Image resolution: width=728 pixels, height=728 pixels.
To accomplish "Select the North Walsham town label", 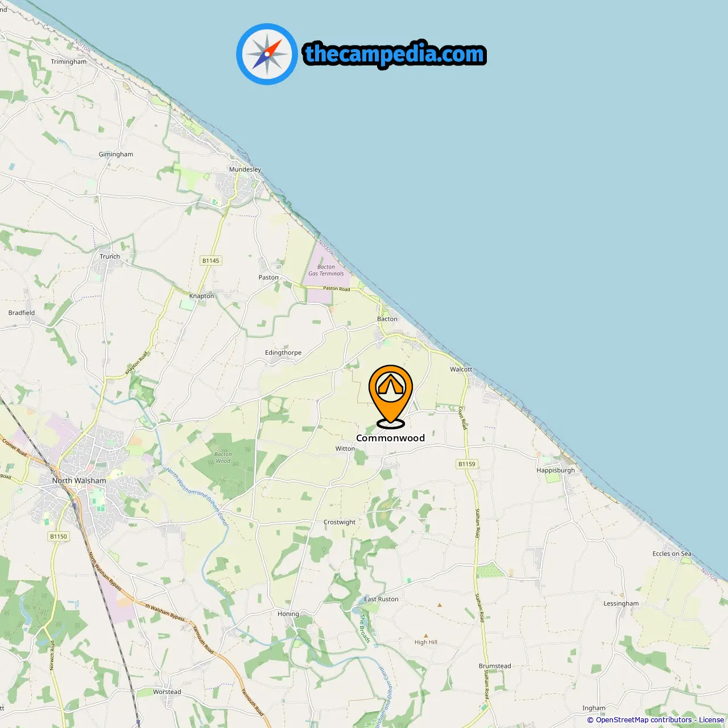I will pyautogui.click(x=79, y=481).
